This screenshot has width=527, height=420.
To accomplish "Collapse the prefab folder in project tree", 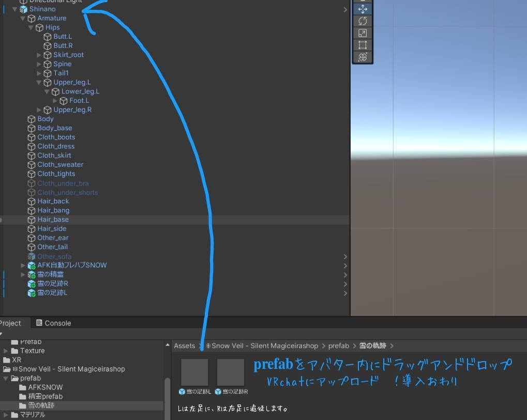I will coord(6,378).
